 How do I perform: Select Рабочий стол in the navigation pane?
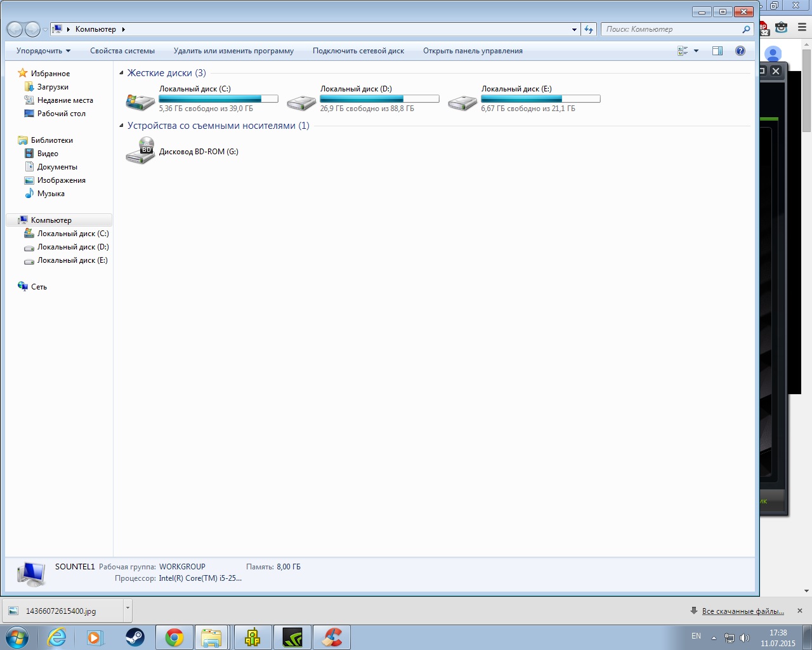(x=61, y=114)
